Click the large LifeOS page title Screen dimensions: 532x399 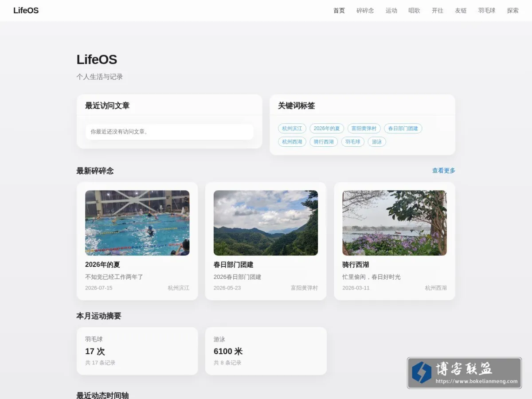(97, 59)
